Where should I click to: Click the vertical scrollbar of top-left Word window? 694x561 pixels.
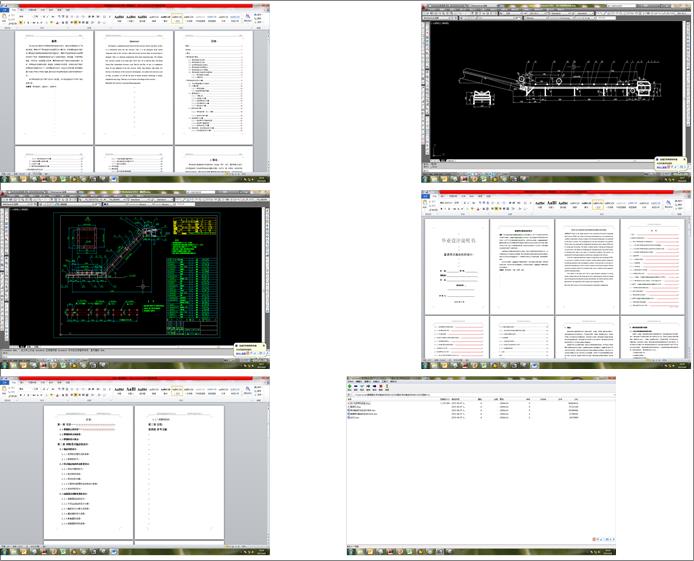tap(267, 102)
